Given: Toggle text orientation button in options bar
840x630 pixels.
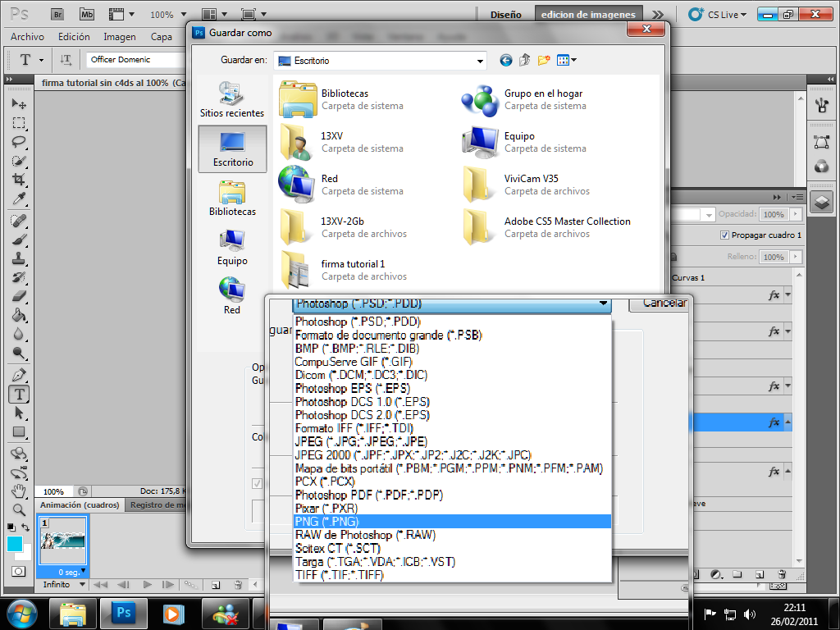Looking at the screenshot, I should 66,59.
